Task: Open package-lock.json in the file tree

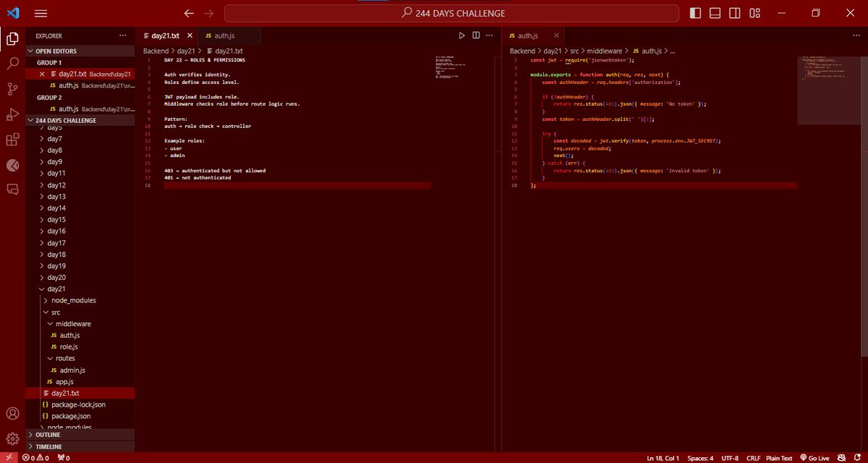Action: 80,404
